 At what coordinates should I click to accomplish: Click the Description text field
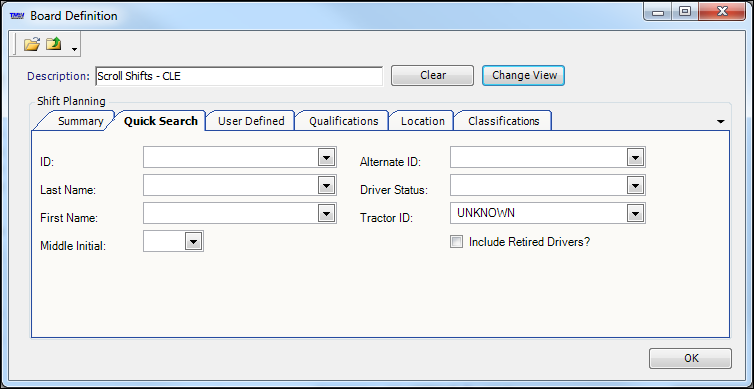(239, 76)
